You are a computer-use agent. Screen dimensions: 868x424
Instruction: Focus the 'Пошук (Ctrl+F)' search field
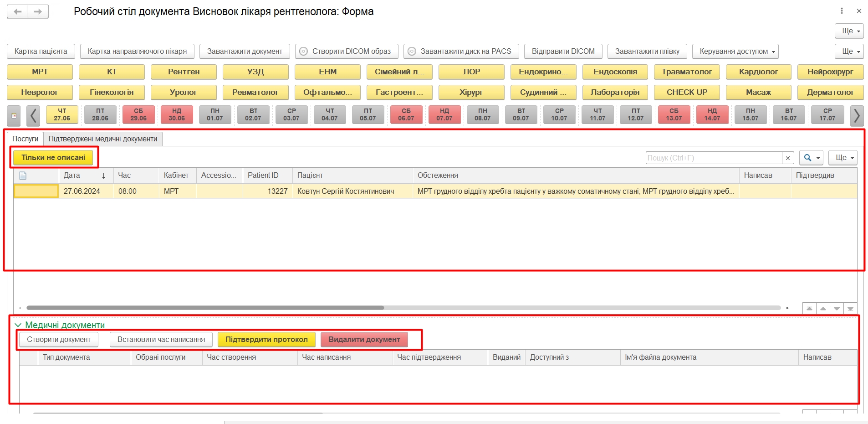(713, 158)
